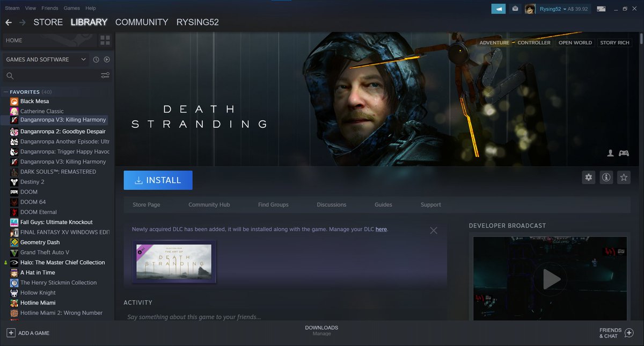
Task: Open the Support link
Action: pos(431,205)
